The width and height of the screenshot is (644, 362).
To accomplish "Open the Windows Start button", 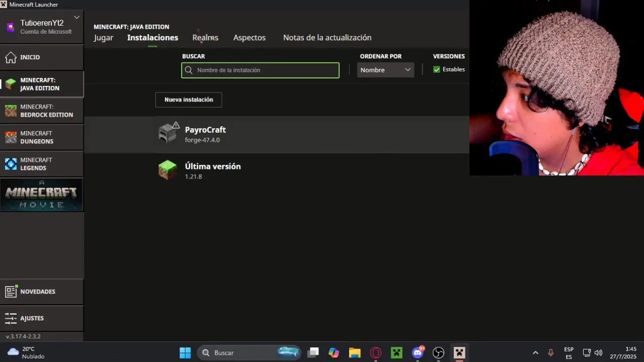I will (x=185, y=353).
